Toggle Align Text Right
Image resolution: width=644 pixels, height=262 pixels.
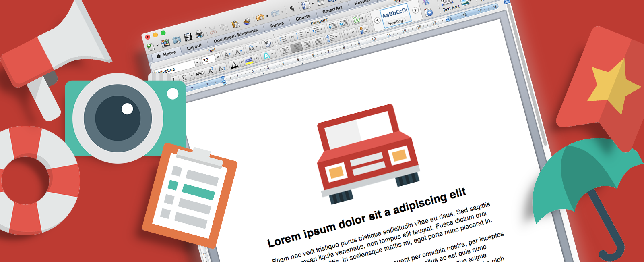pyautogui.click(x=308, y=44)
